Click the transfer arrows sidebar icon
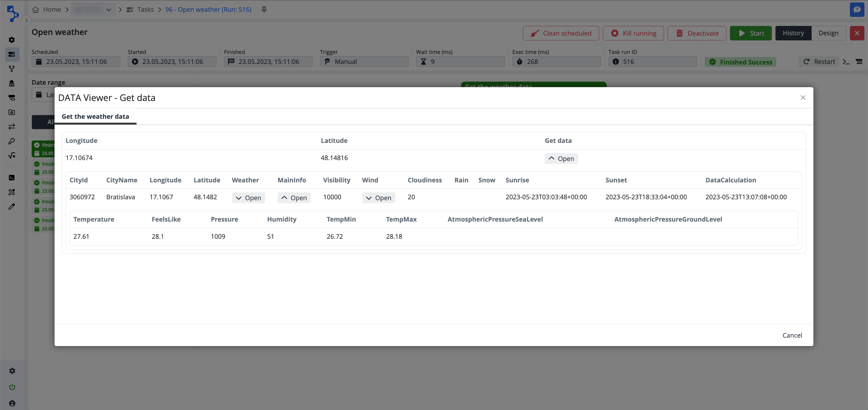The width and height of the screenshot is (868, 410). point(12,127)
